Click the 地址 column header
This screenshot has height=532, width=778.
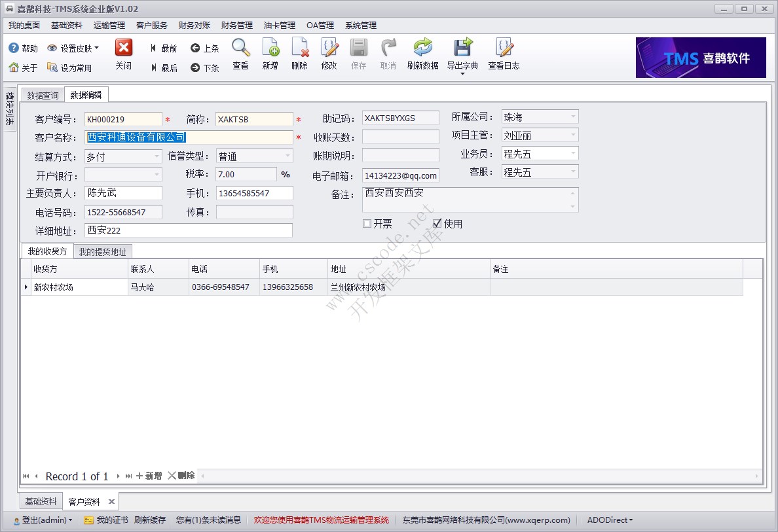[409, 269]
